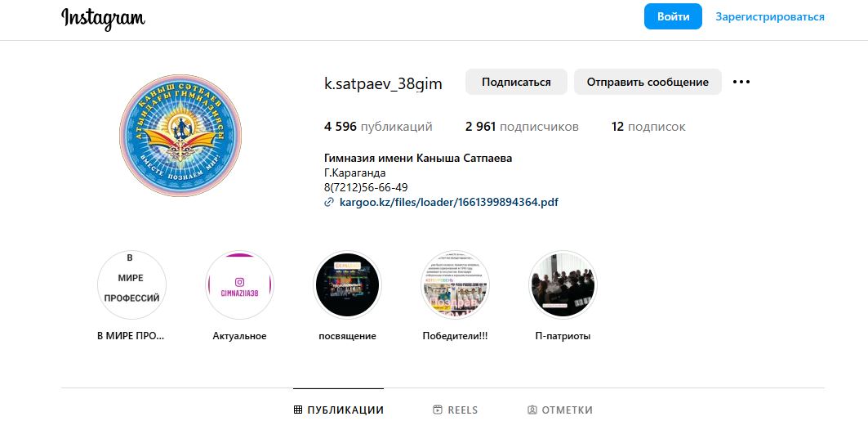Click the tagged person icon near ОТМЕТКИ
The height and width of the screenshot is (421, 868).
tap(532, 410)
